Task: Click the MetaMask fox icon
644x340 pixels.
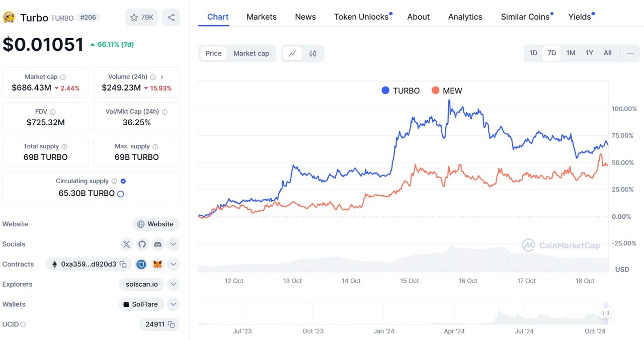Action: coord(157,265)
